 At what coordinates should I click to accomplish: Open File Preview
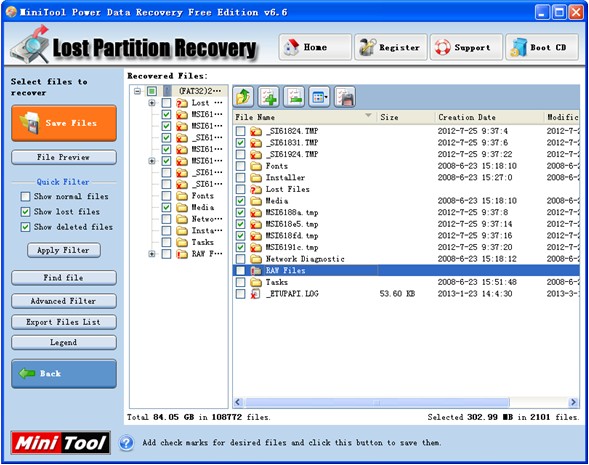tap(64, 157)
